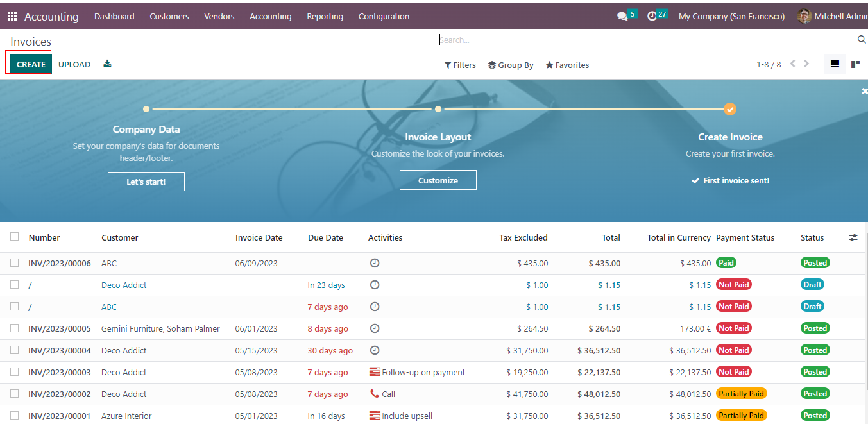The image size is (868, 424).
Task: Click the download icon next to Upload
Action: pos(107,64)
